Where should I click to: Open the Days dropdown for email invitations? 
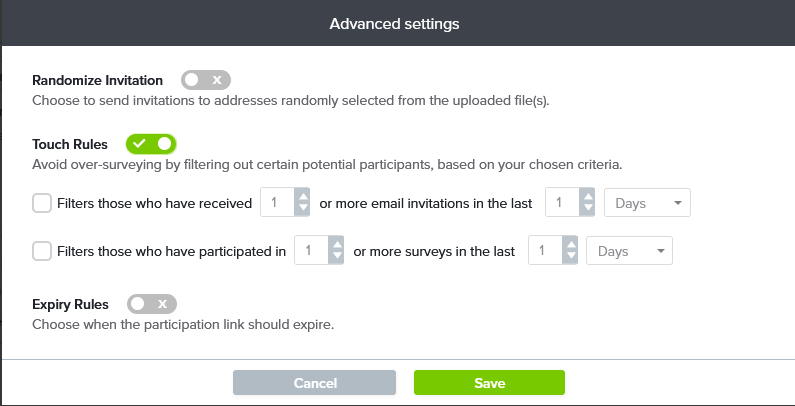pyautogui.click(x=648, y=203)
